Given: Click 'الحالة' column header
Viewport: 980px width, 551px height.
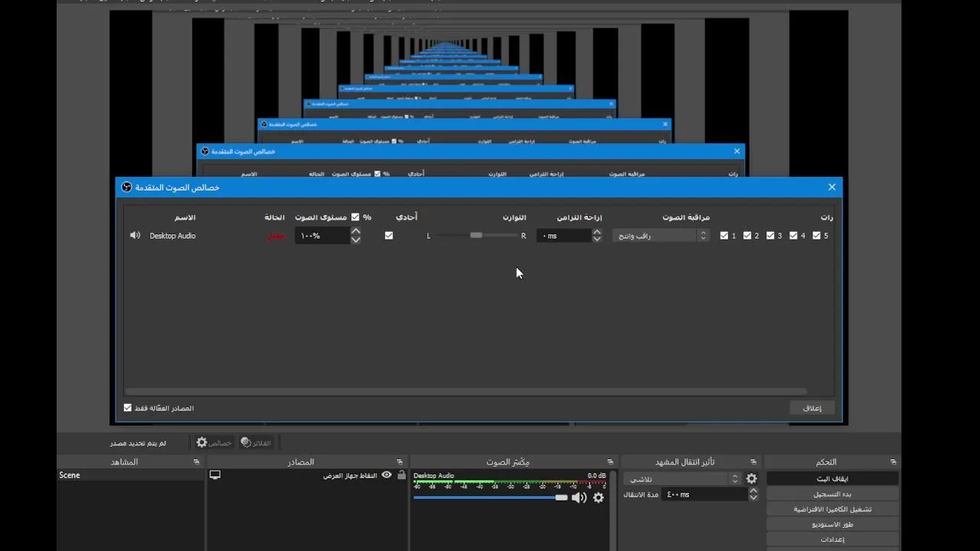Looking at the screenshot, I should pos(275,217).
